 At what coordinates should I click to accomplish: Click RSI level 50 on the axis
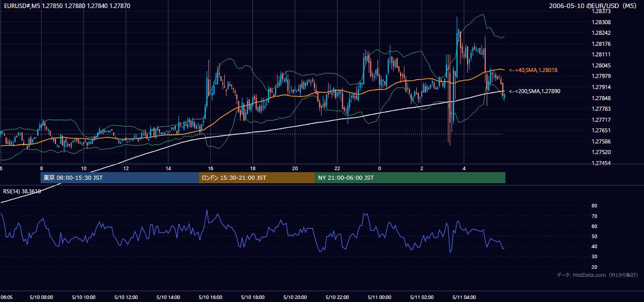pyautogui.click(x=594, y=236)
